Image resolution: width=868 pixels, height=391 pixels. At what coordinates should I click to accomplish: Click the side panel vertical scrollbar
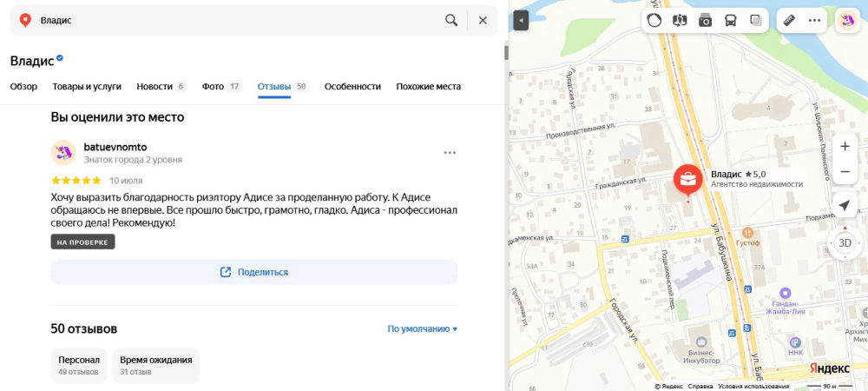coord(506,53)
